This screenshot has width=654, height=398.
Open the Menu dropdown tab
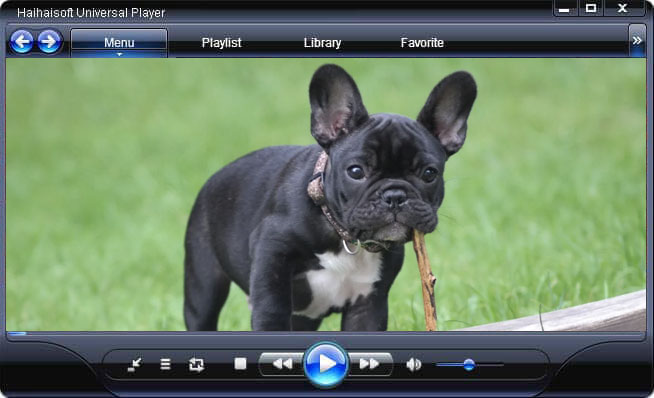(119, 43)
